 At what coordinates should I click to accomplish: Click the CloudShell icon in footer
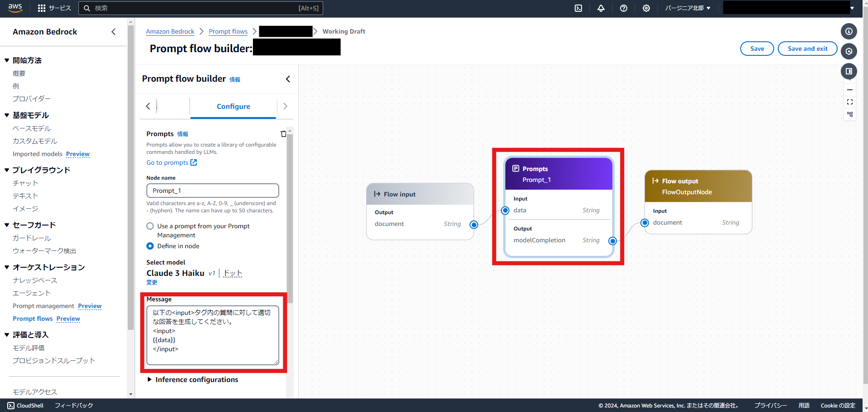point(11,406)
